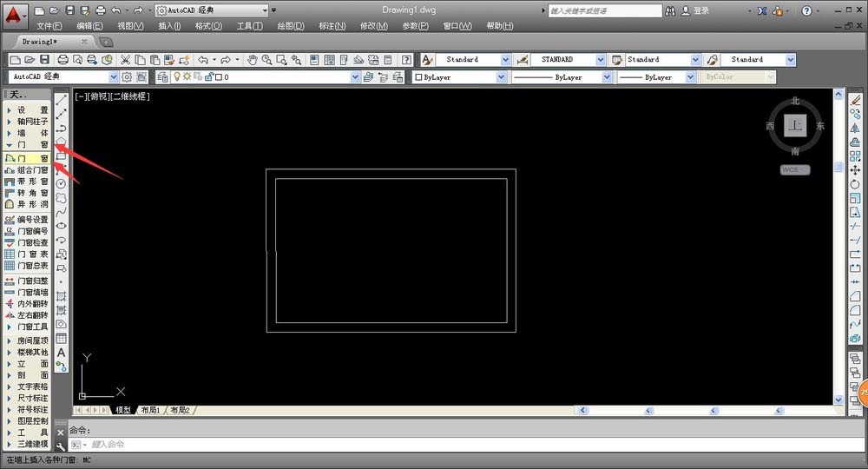This screenshot has width=868, height=469.
Task: Select the Table draw tool
Action: pyautogui.click(x=62, y=339)
